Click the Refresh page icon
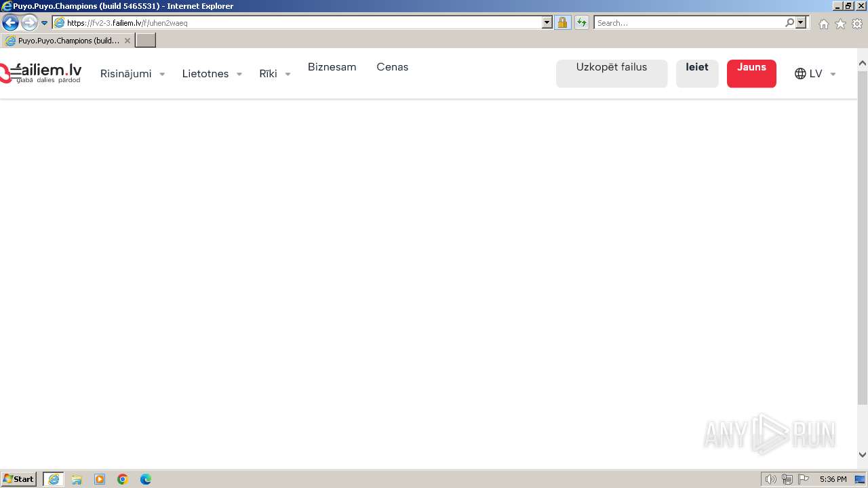Screen dimensions: 868x488 tap(581, 22)
